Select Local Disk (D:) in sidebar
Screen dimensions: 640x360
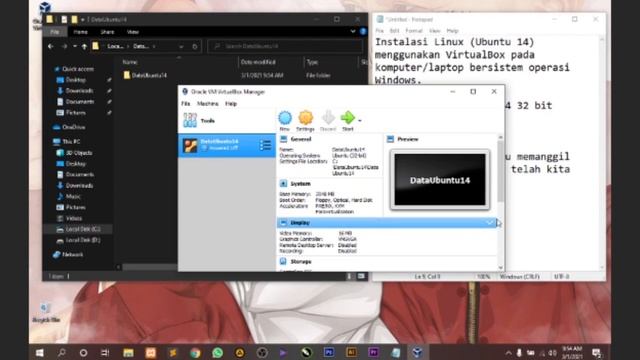(78, 240)
